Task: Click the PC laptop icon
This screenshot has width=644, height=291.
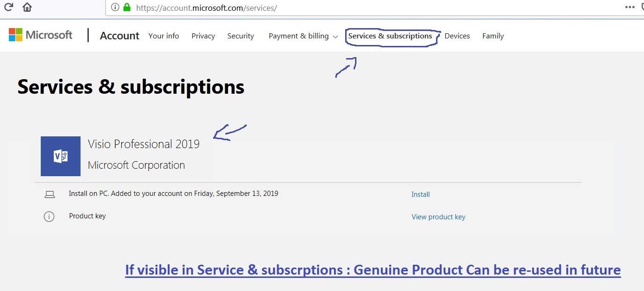Action: [50, 194]
